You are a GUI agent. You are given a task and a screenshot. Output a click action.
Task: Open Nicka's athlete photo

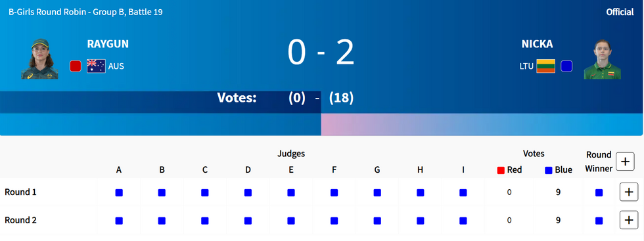[x=602, y=59]
